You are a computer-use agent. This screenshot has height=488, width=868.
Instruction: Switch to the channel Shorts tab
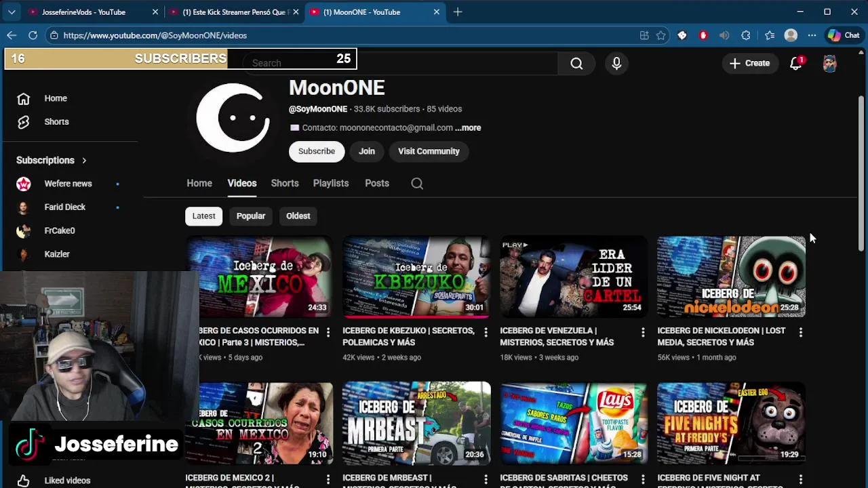285,183
